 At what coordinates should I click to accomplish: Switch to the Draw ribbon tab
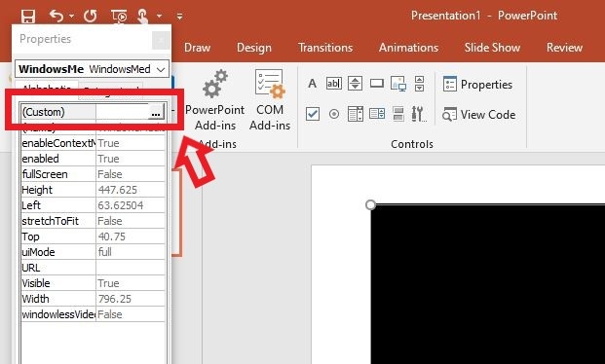click(197, 48)
